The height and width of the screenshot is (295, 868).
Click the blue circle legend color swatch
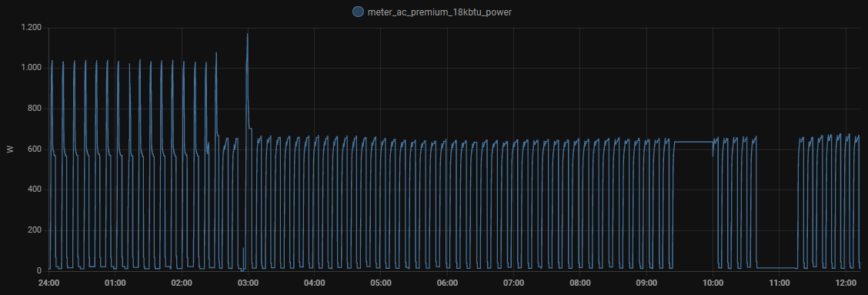click(358, 12)
